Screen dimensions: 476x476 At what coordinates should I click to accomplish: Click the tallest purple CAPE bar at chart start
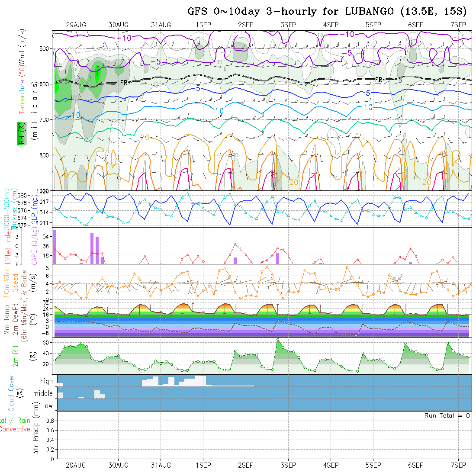55,247
